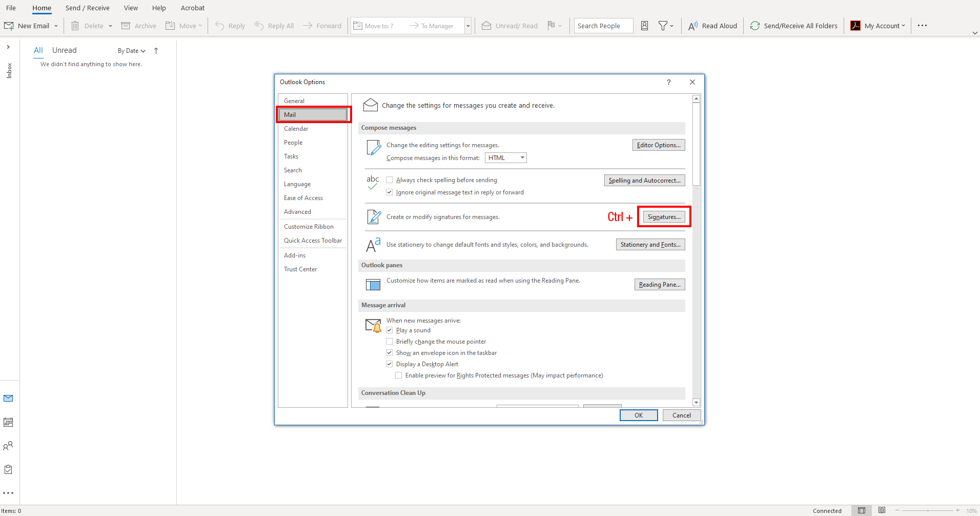Screen dimensions: 980x516
Task: Click the Spelling and Autocorrect button
Action: tap(644, 181)
